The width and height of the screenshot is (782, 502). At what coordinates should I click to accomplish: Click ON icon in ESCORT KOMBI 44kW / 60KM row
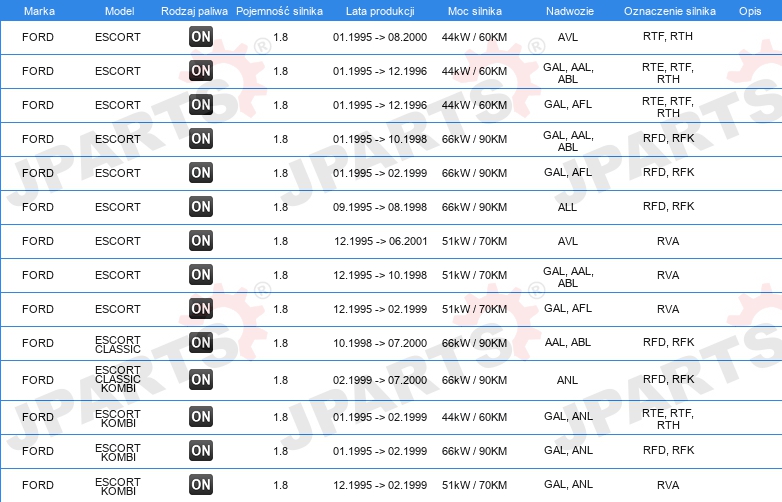tap(201, 416)
